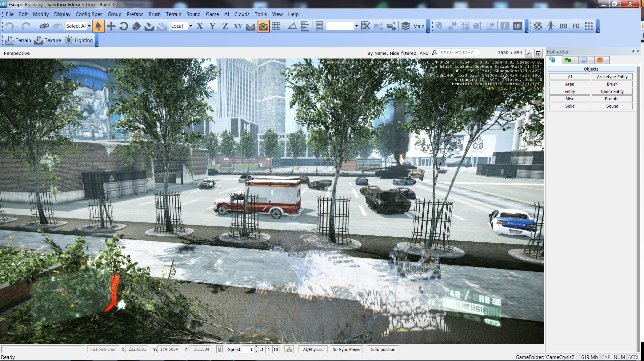Toggle Snap to grid icon
Viewport: 644px width, 361px height.
(x=276, y=26)
